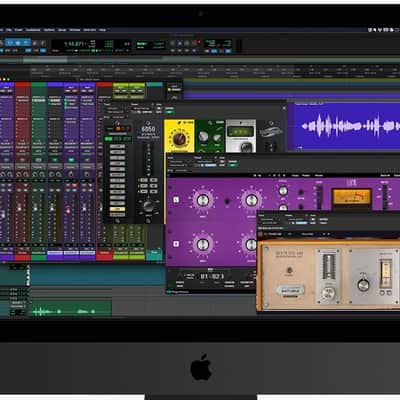Viewport: 400px width, 400px height.
Task: Open the Options menu
Action: 49,30
